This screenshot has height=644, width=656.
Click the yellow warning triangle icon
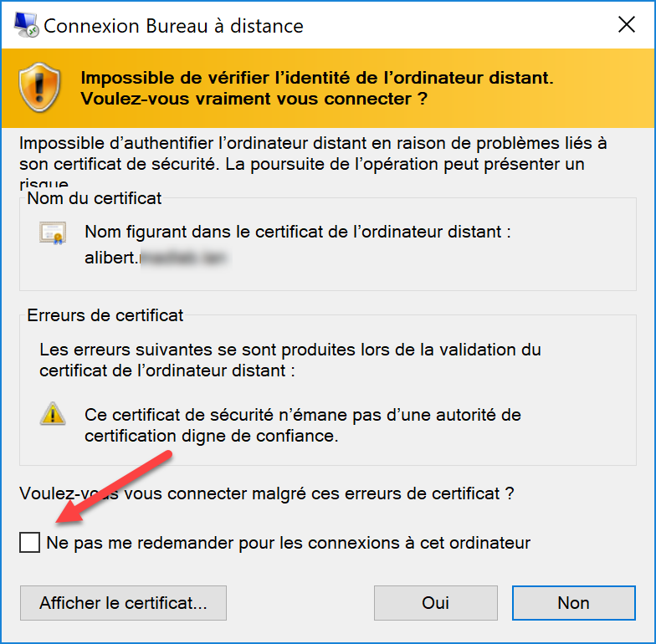[x=53, y=413]
